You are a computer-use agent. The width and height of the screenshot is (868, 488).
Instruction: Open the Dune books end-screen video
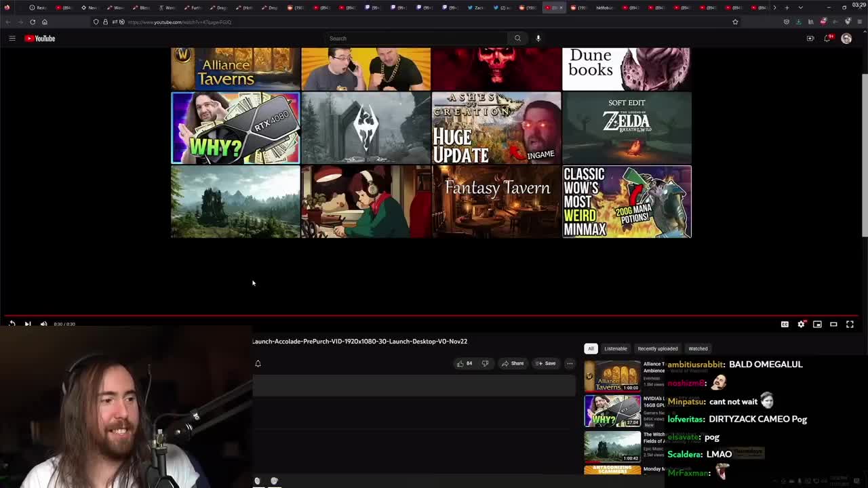pyautogui.click(x=627, y=68)
